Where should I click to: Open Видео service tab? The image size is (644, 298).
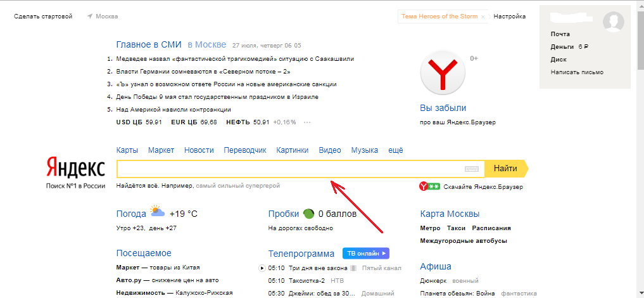tap(330, 150)
